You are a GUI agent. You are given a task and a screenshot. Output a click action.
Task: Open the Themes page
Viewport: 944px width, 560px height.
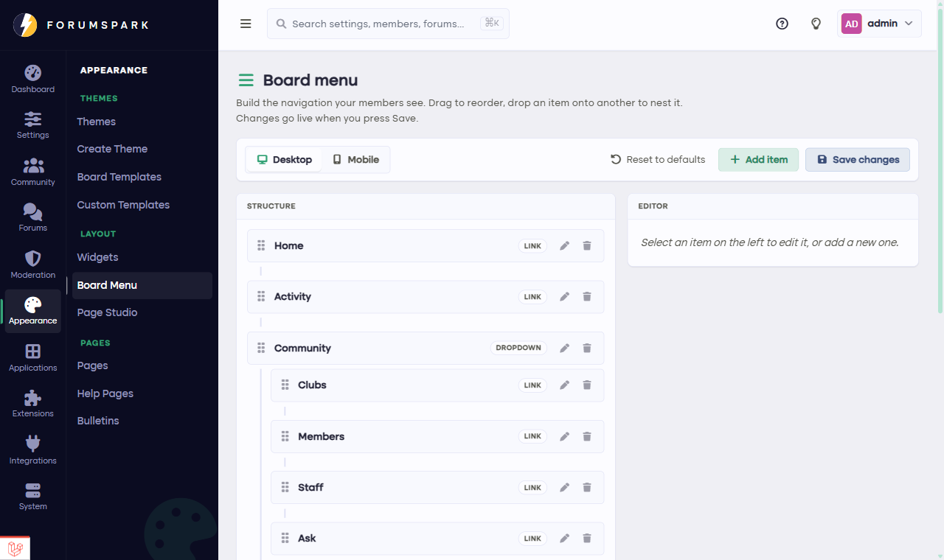tap(97, 122)
